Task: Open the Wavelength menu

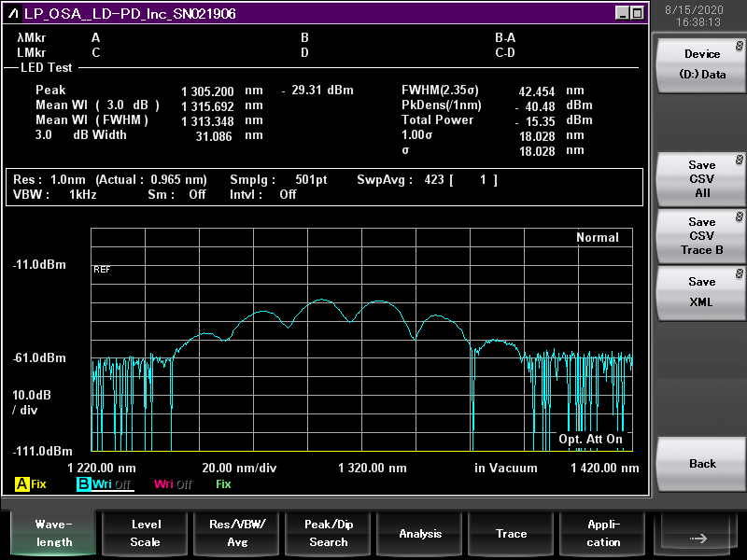Action: coord(53,533)
